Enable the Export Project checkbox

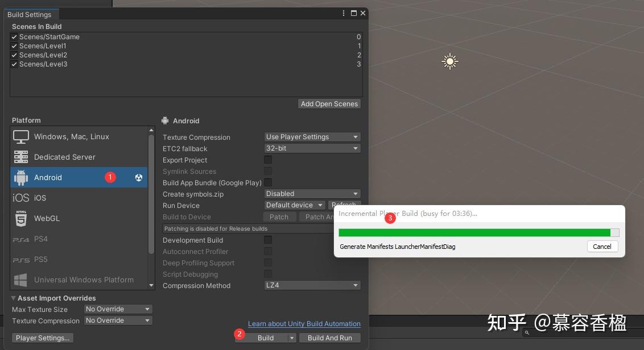tap(268, 160)
